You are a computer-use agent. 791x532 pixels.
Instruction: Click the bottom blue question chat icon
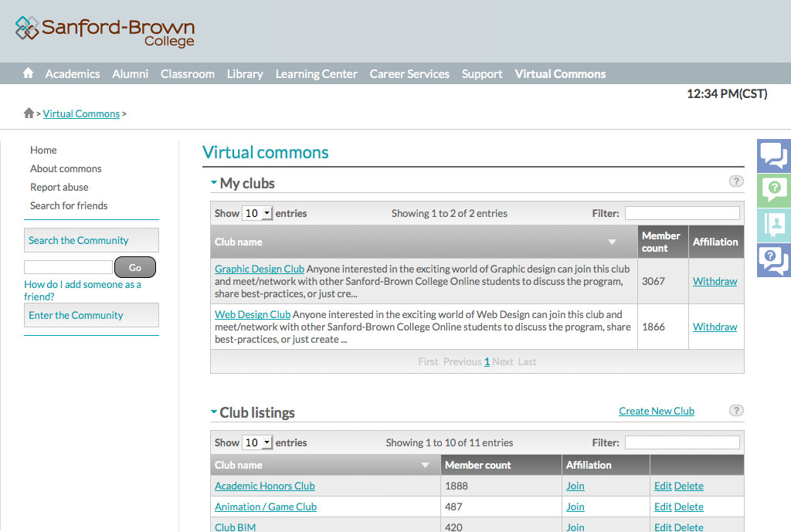pos(773,259)
